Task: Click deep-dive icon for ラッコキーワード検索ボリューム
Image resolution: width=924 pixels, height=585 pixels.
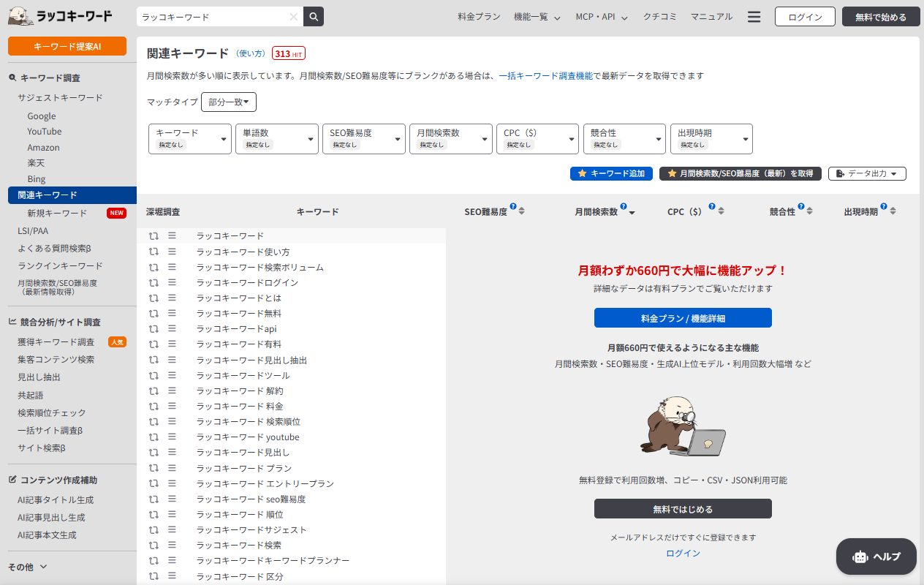Action: coord(154,267)
